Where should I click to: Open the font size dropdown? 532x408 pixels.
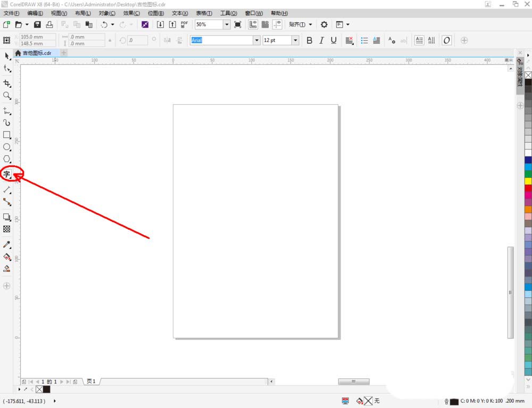point(295,40)
